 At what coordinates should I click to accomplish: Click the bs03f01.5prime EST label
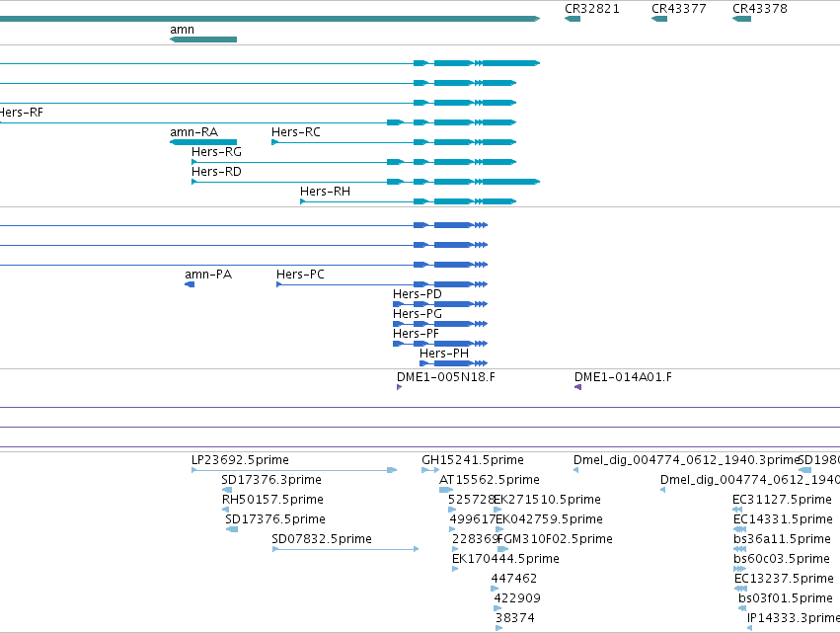(x=786, y=598)
